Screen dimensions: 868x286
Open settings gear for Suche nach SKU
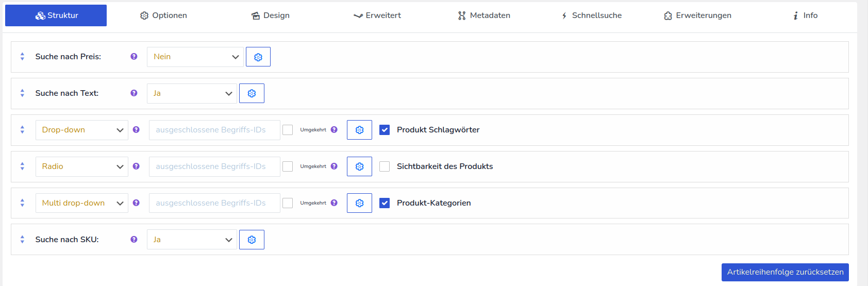click(252, 240)
